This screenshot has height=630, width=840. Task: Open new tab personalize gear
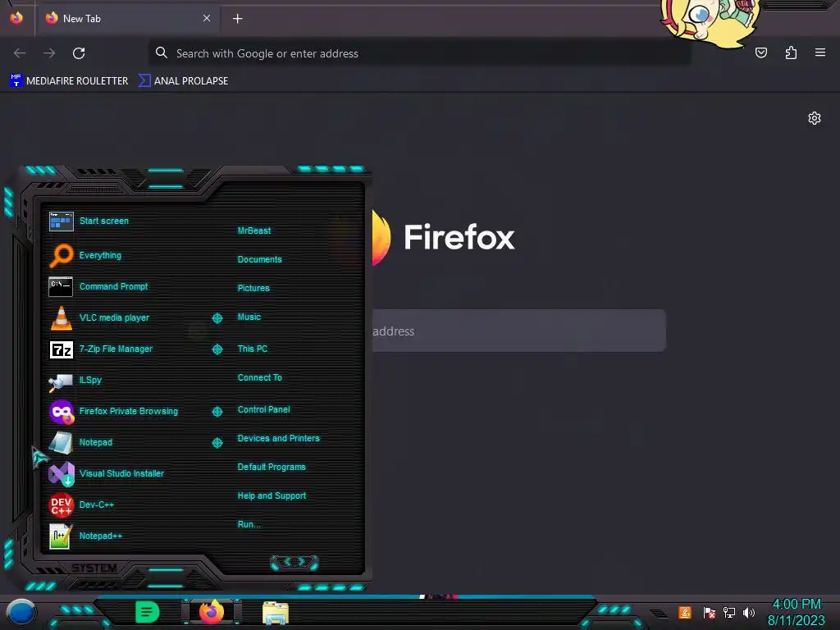tap(815, 118)
